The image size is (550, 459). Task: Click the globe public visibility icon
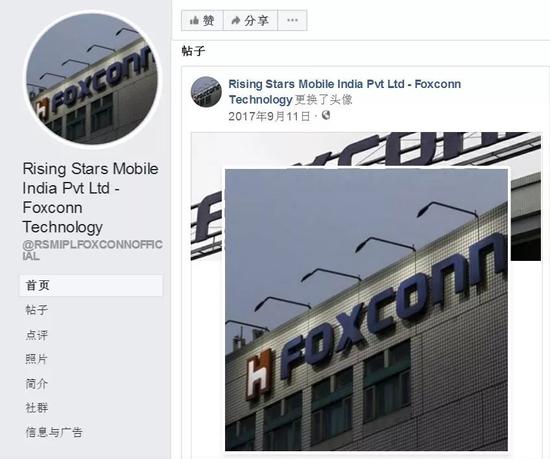pos(326,115)
